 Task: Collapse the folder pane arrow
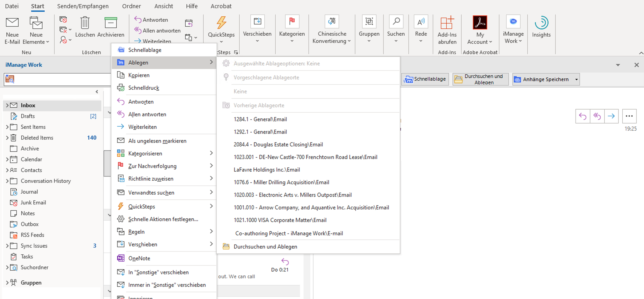97,92
